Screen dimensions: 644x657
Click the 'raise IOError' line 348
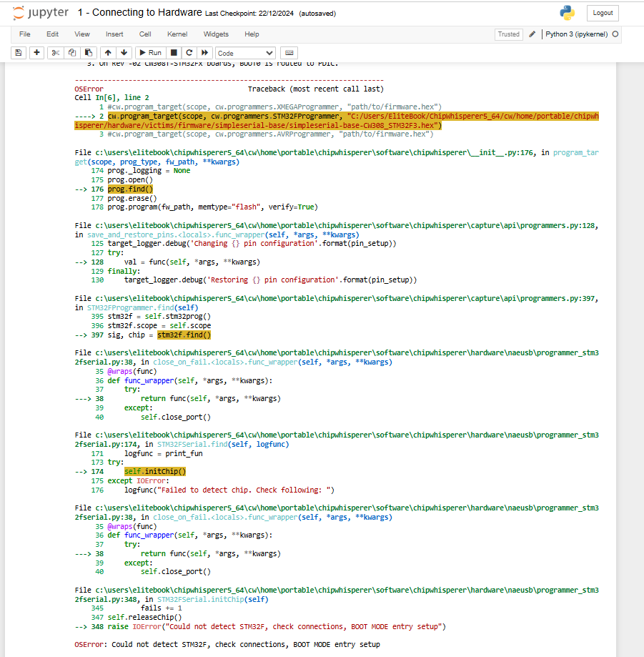click(277, 626)
